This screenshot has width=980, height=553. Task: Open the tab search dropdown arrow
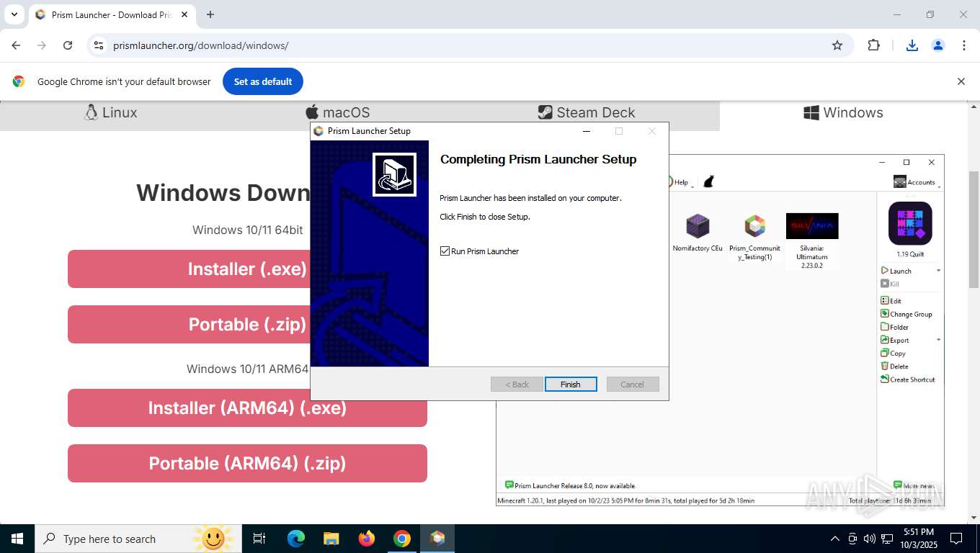[x=14, y=14]
